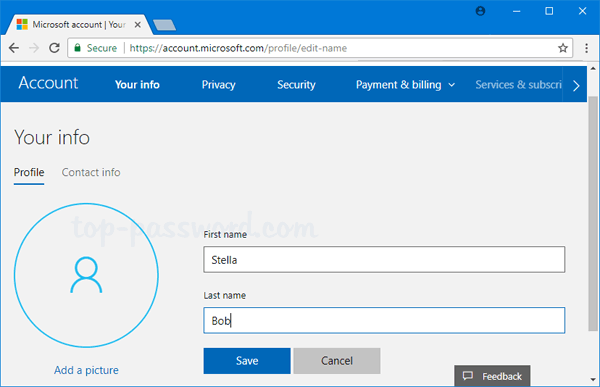
Task: Click the browser forward arrow
Action: 34,48
